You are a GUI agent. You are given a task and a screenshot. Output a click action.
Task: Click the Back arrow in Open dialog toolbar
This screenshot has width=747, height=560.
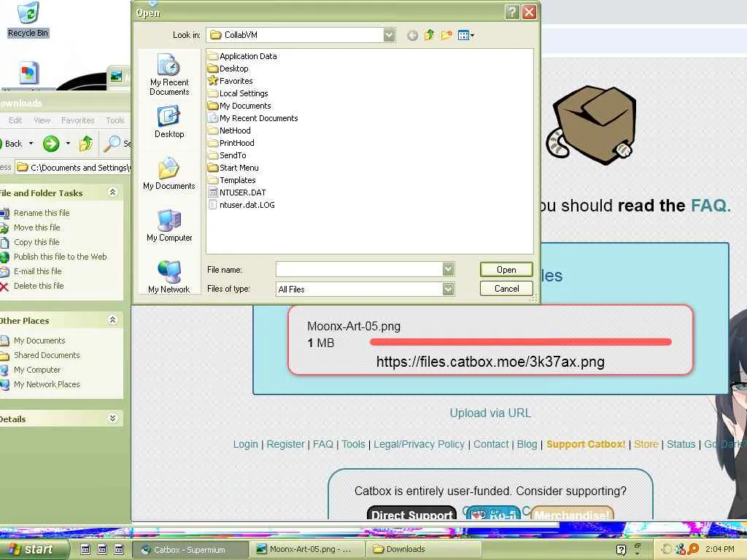pyautogui.click(x=413, y=35)
